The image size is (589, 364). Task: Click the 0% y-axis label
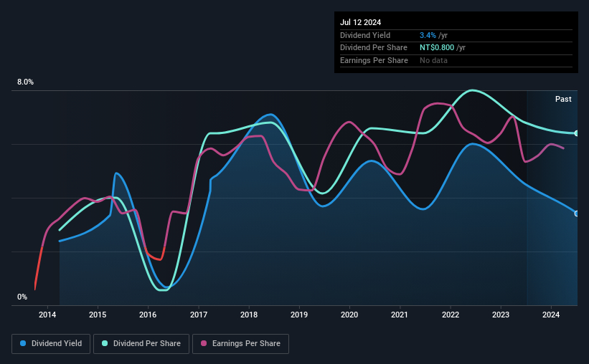coord(22,297)
